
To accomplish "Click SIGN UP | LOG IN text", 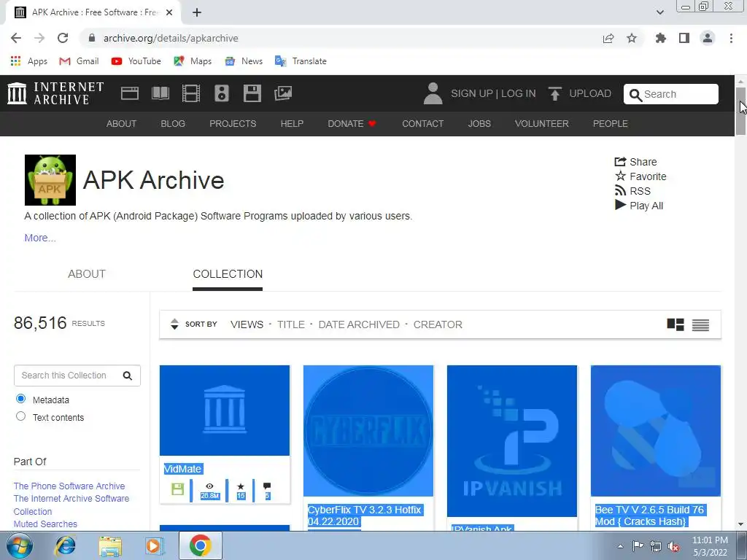I will tap(493, 93).
